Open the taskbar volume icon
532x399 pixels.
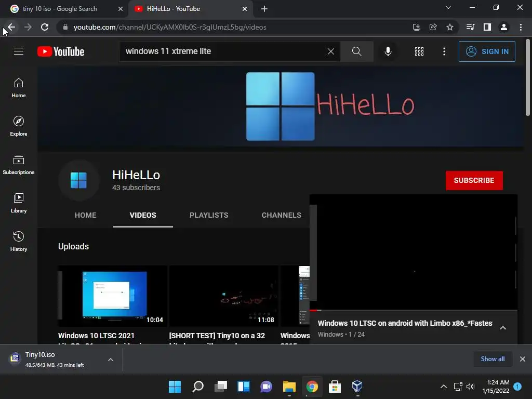point(470,387)
